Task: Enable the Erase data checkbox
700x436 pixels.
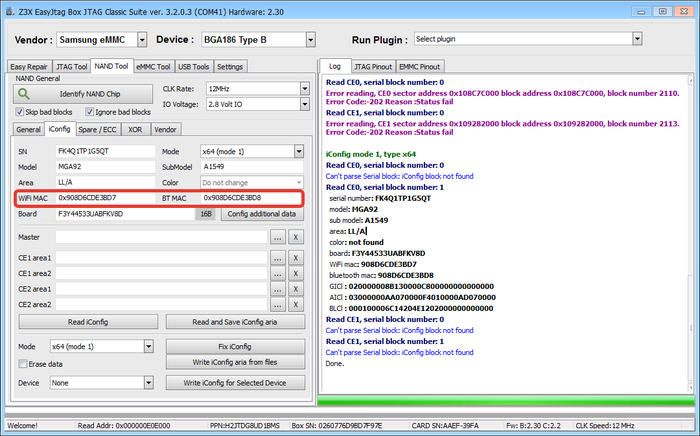Action: (23, 364)
